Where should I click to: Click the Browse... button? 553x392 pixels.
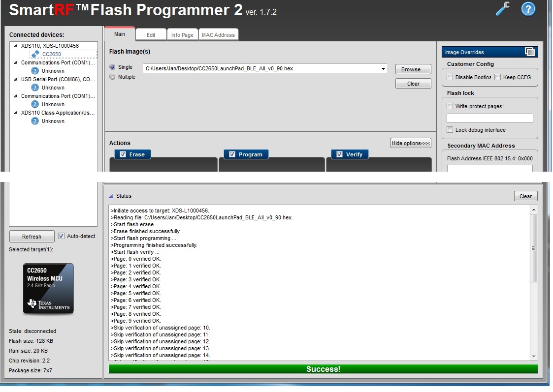[x=413, y=69]
